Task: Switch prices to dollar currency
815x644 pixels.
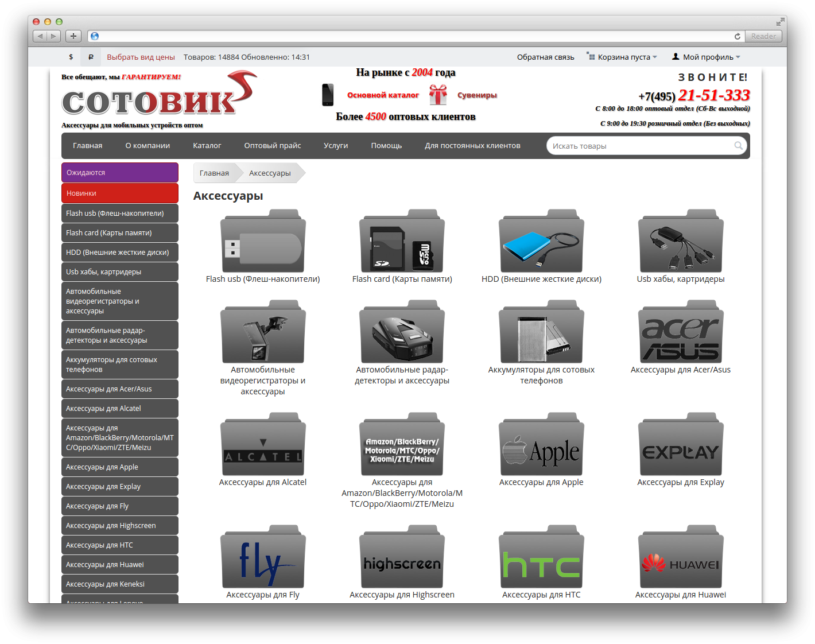Action: click(71, 57)
